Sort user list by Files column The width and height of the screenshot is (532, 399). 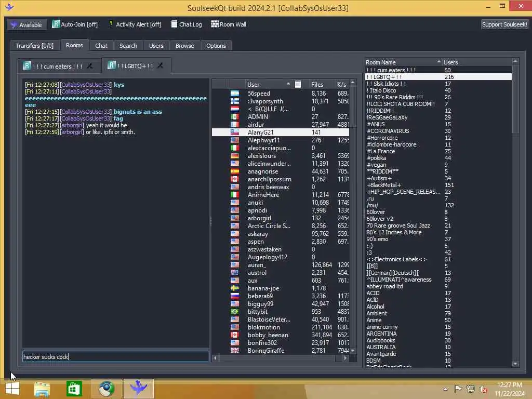tap(317, 84)
